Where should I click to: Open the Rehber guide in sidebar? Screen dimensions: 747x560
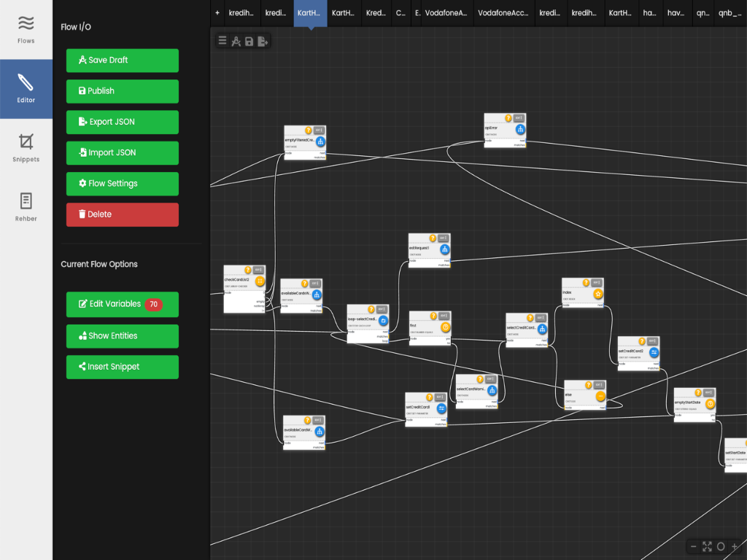coord(26,207)
